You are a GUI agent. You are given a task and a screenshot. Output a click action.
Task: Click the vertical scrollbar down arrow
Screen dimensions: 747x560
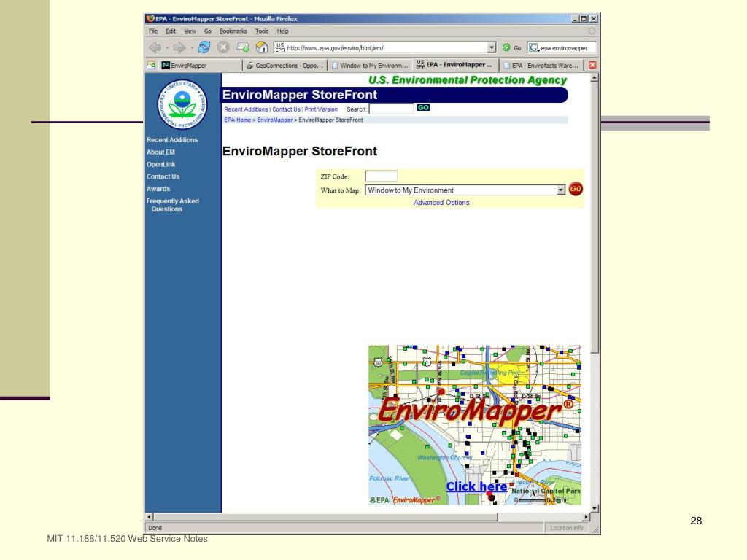[x=594, y=508]
